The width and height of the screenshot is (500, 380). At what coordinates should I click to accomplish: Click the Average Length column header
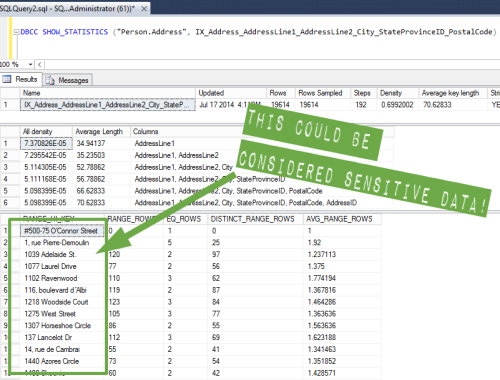click(x=101, y=132)
